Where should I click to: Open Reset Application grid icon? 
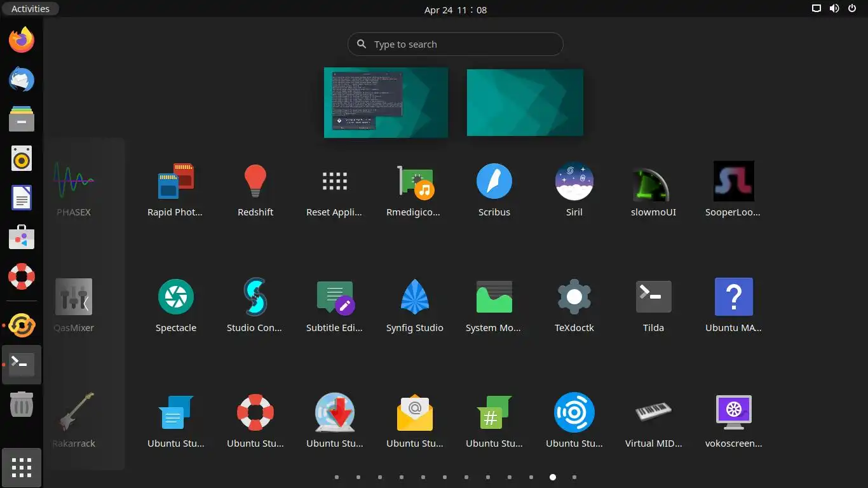335,189
